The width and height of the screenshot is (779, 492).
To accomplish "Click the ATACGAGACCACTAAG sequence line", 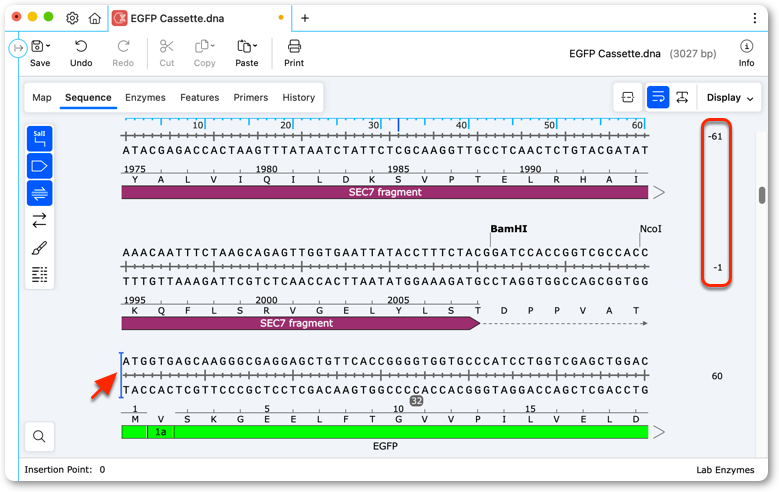I will 385,150.
